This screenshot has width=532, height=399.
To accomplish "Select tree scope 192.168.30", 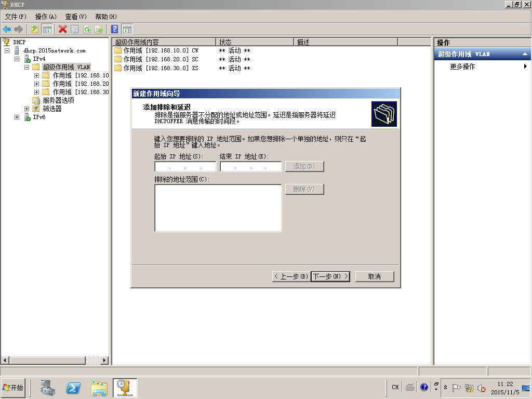I will pyautogui.click(x=81, y=92).
